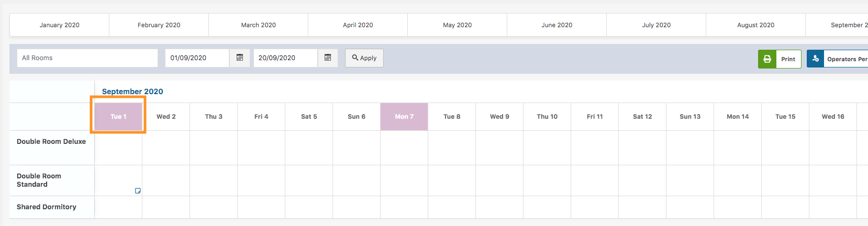
Task: Click the September 2020 heading link
Action: pos(132,92)
